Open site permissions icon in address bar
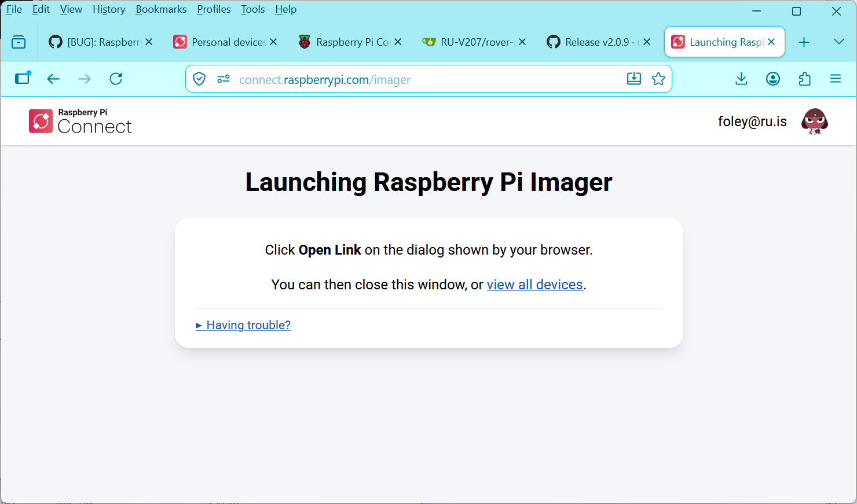 pos(224,79)
